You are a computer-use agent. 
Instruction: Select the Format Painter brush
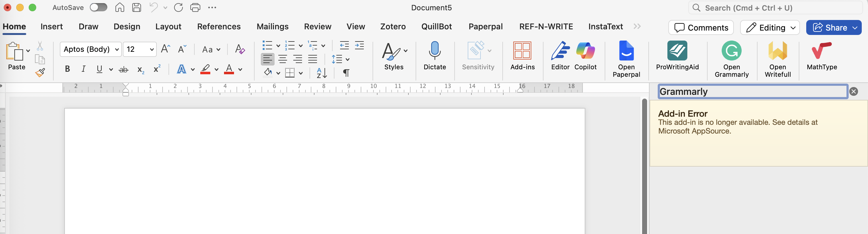(x=40, y=72)
